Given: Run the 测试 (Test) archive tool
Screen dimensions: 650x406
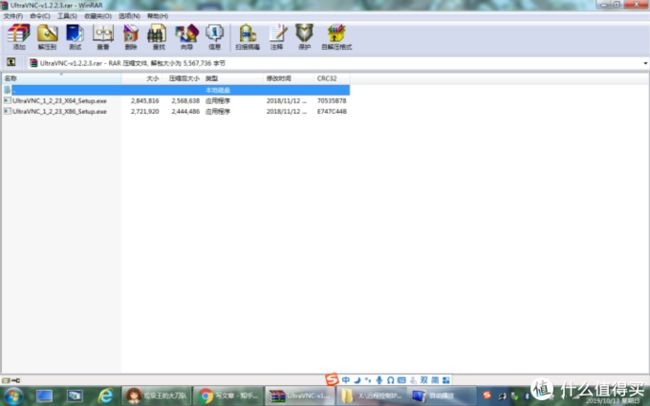Looking at the screenshot, I should 75,36.
